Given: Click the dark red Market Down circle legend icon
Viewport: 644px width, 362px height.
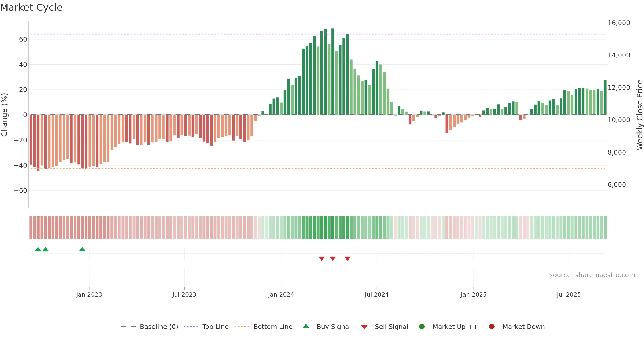Looking at the screenshot, I should point(492,327).
